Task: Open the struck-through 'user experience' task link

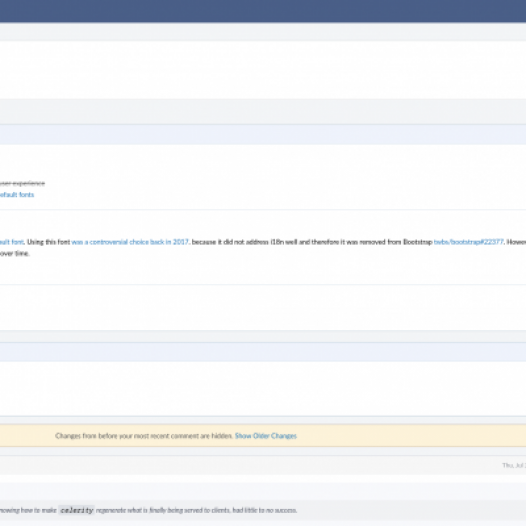Action: pyautogui.click(x=22, y=183)
